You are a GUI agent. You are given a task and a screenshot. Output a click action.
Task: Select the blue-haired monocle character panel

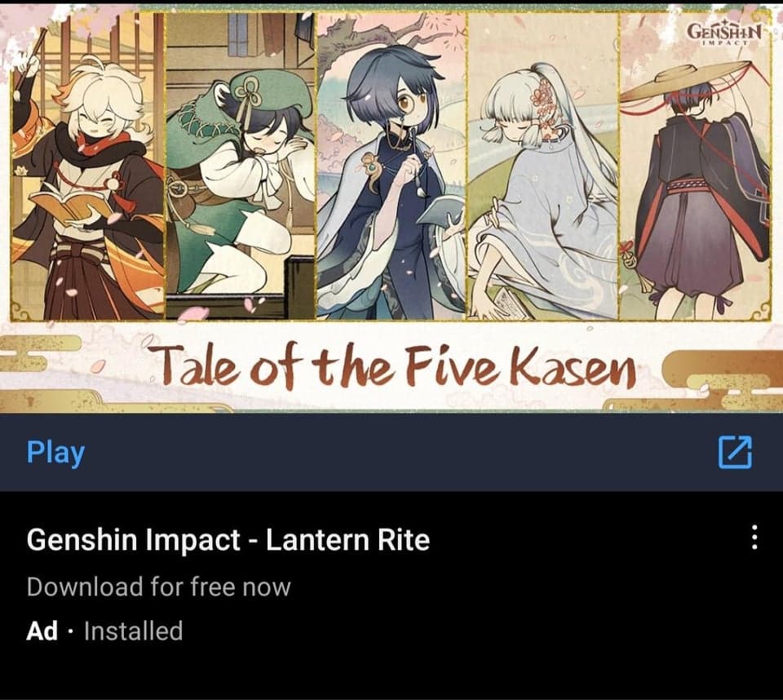(392, 166)
